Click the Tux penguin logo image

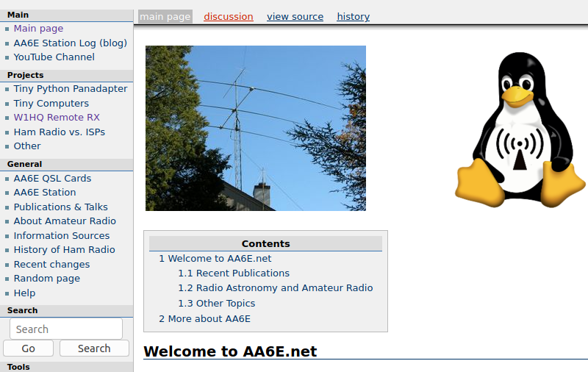tap(520, 130)
